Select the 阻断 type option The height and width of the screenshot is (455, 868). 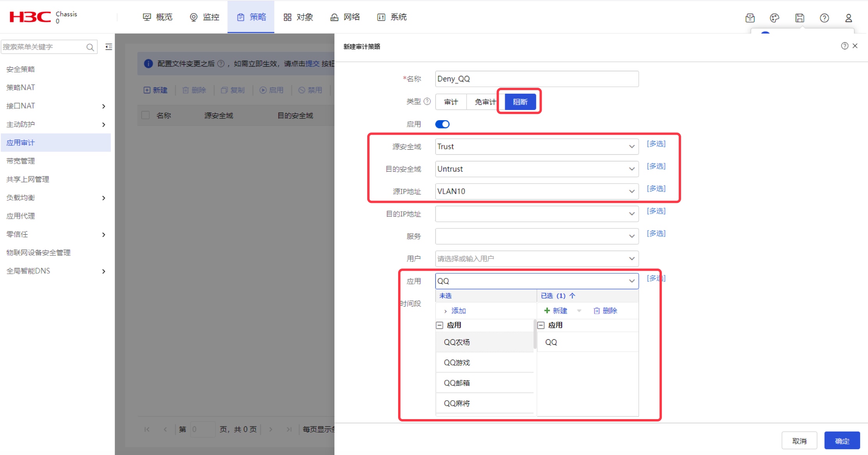pos(520,102)
